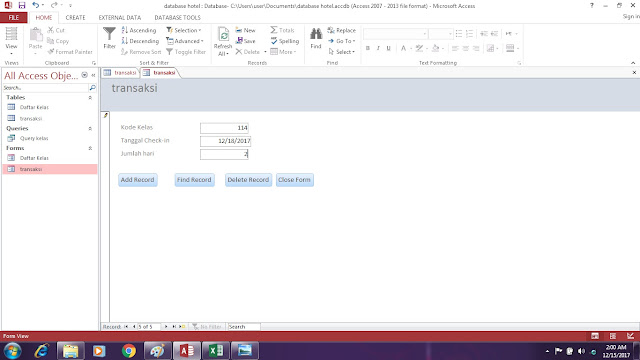
Task: Sort records Ascending
Action: point(139,30)
